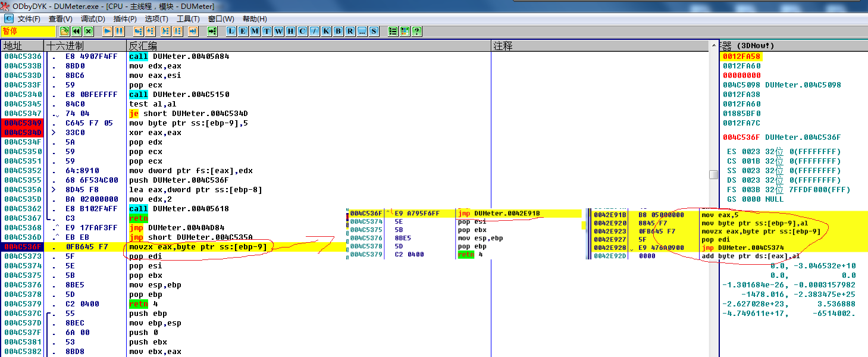This screenshot has width=868, height=357.
Task: Click the Step Into toolbar icon
Action: point(139,31)
